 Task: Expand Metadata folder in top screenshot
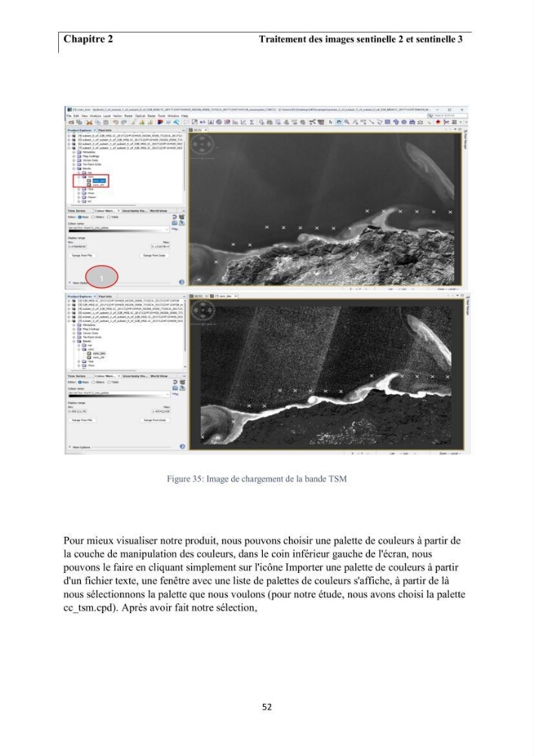coord(74,152)
